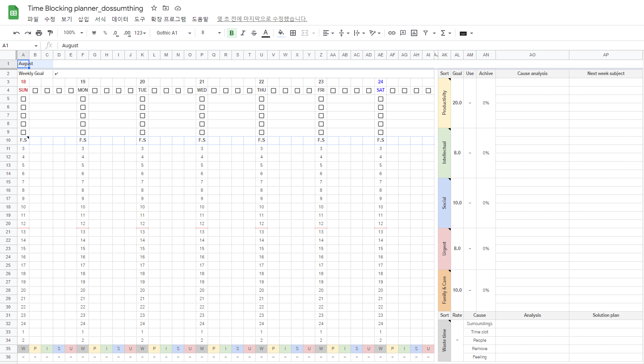Increase decimal places

pos(127,33)
